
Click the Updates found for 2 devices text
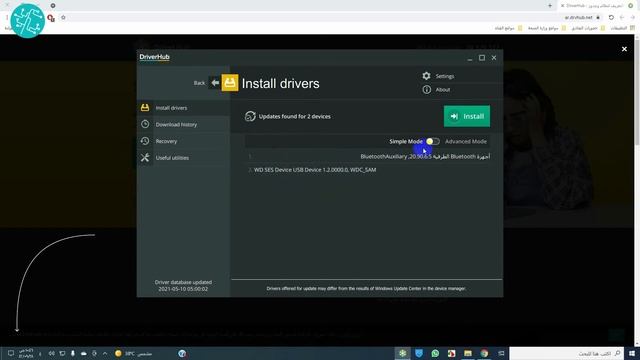(x=294, y=116)
